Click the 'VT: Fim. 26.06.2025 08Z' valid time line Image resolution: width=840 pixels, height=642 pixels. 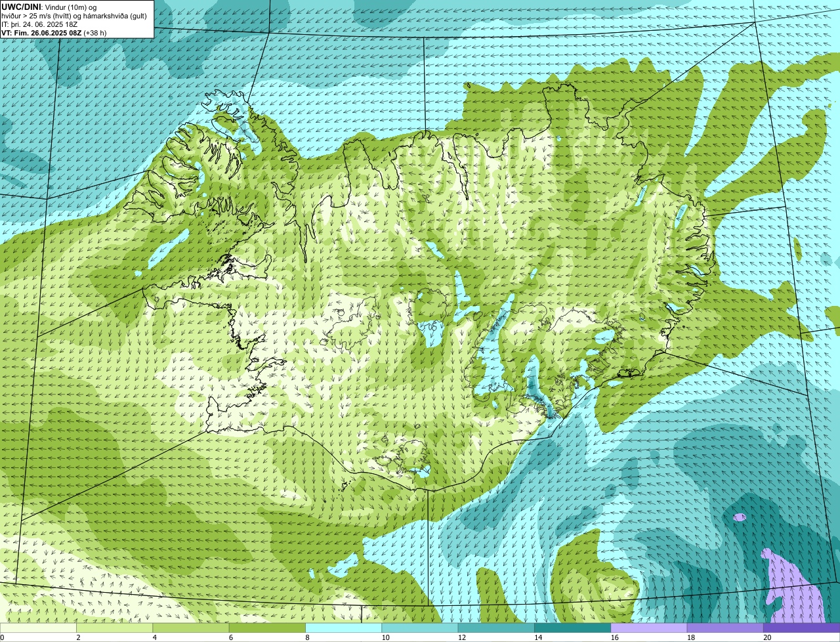41,32
